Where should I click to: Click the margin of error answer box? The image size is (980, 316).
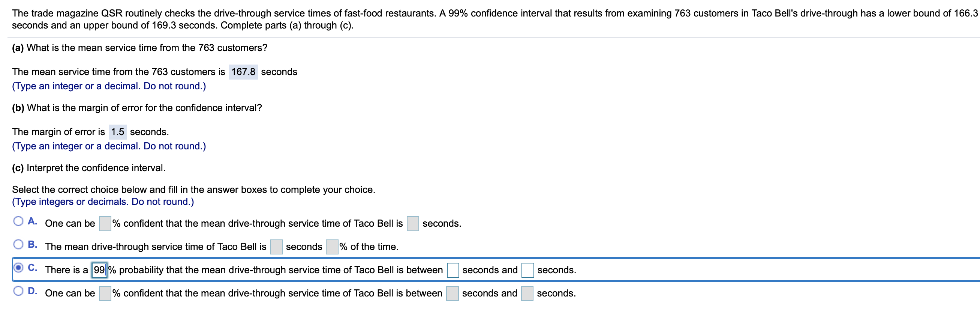[118, 132]
